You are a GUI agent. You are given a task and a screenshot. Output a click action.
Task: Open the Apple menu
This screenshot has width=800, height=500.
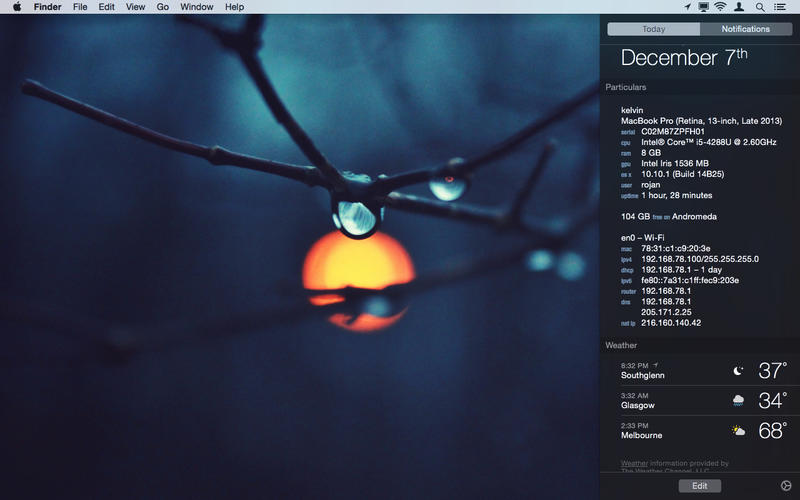tap(17, 7)
